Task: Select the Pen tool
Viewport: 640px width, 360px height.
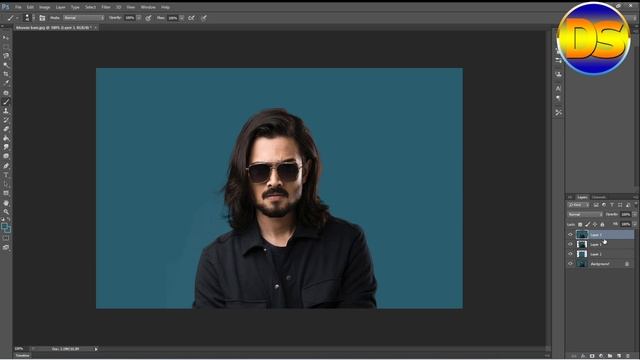Action: tap(6, 166)
